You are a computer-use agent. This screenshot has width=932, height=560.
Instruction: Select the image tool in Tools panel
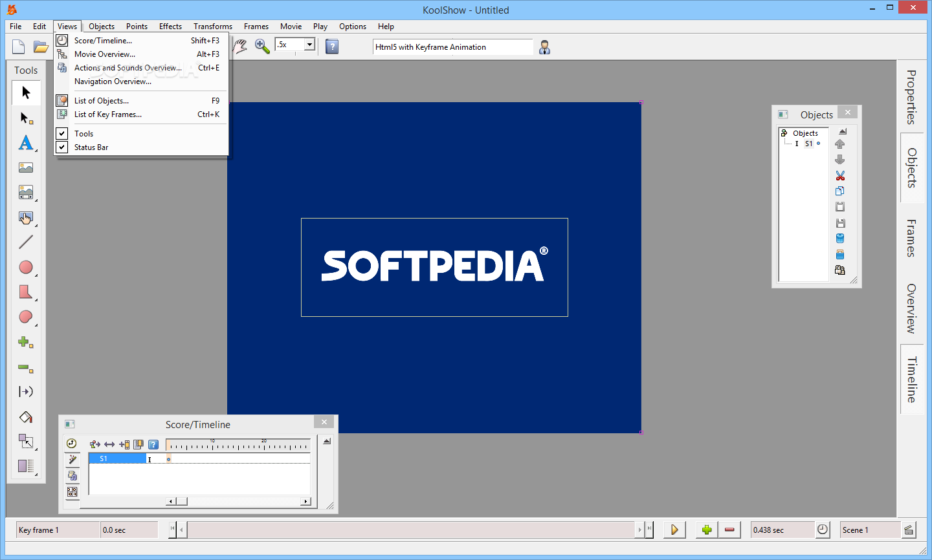tap(26, 167)
